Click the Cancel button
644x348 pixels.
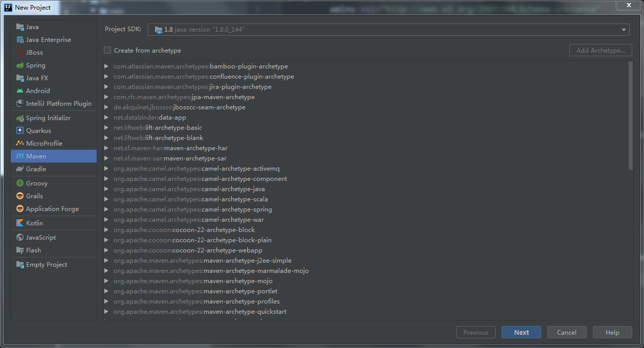567,332
